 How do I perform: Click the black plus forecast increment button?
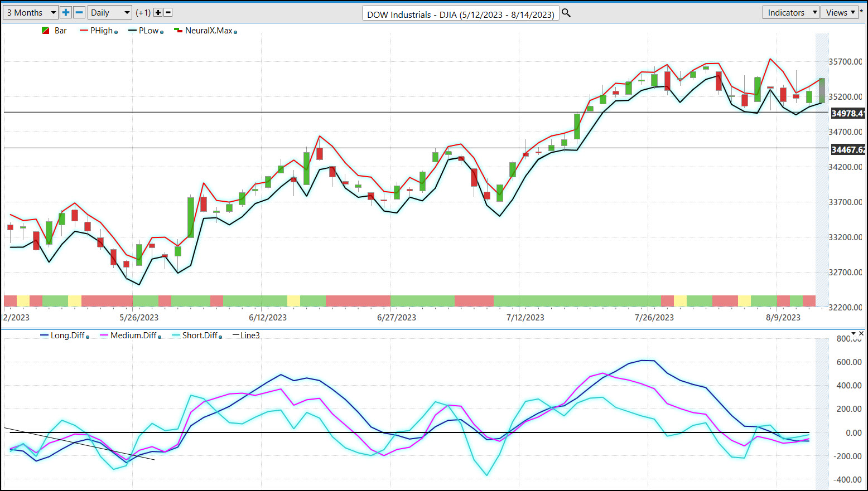click(x=158, y=12)
